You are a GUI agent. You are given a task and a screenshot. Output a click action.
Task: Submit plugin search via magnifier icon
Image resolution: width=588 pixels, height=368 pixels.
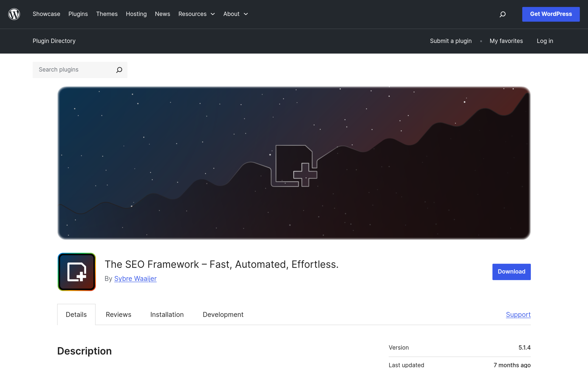[x=119, y=70]
